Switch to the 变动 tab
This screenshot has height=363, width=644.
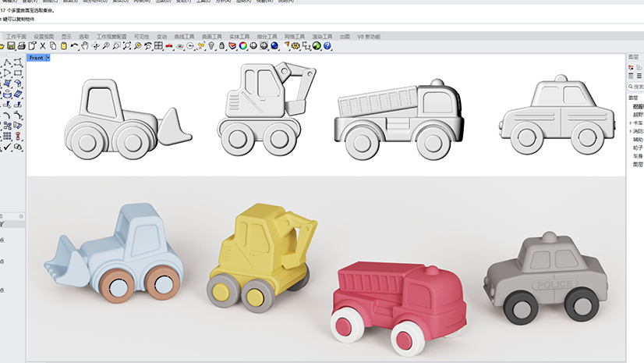162,37
